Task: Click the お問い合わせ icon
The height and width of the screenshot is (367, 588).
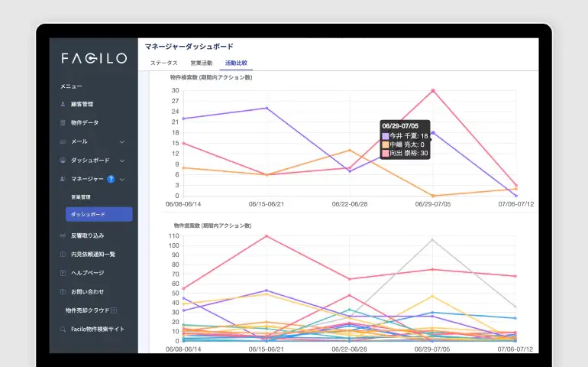Action: coord(63,291)
